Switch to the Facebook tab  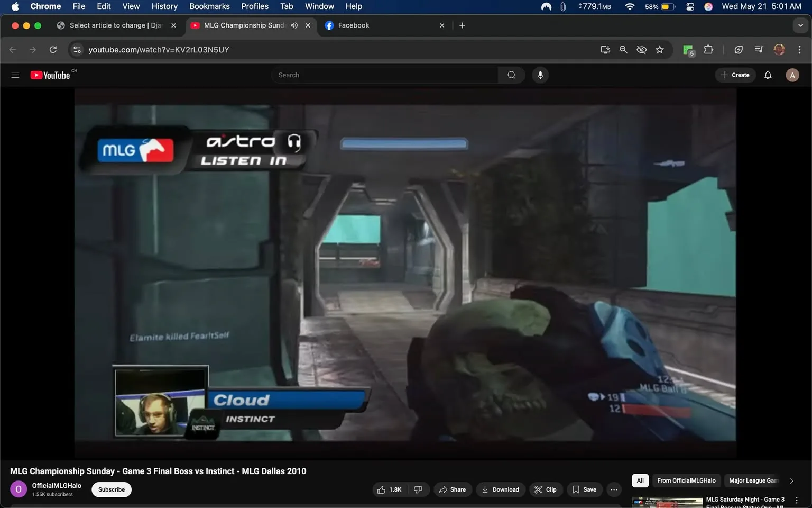click(x=354, y=25)
